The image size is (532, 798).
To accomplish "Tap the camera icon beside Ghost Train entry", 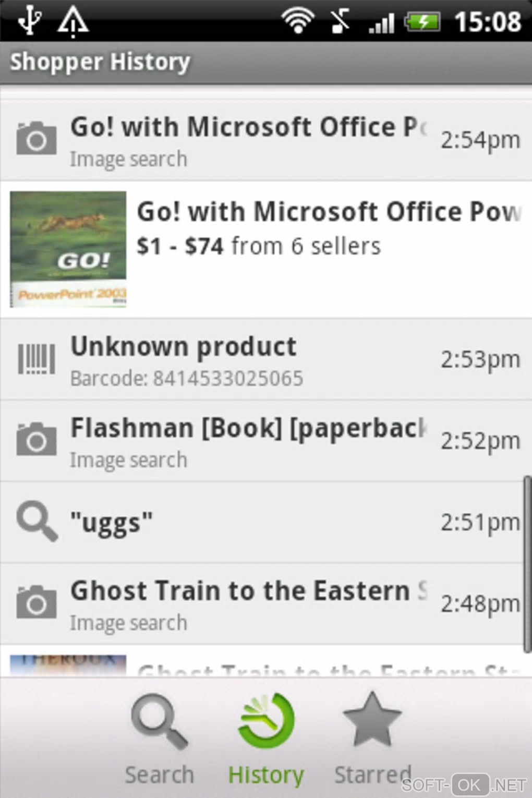I will point(36,602).
